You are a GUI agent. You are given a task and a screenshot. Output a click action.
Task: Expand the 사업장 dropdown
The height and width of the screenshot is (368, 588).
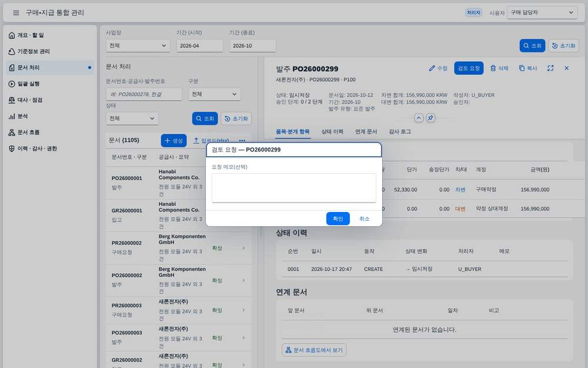pos(138,45)
